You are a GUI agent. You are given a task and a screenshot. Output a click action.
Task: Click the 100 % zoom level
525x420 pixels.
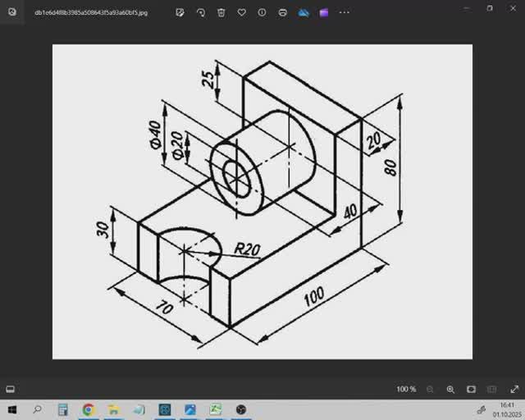tap(406, 389)
